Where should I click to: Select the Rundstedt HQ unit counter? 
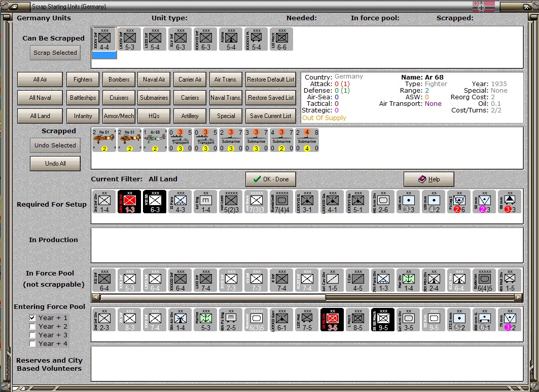281,202
